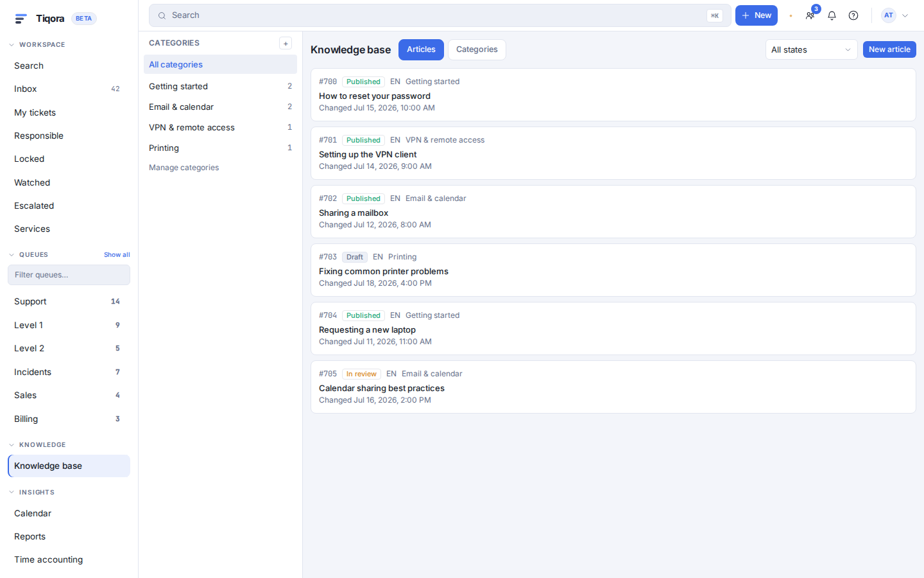Click the CATEGORIES panel header
This screenshot has width=924, height=578.
(x=174, y=43)
